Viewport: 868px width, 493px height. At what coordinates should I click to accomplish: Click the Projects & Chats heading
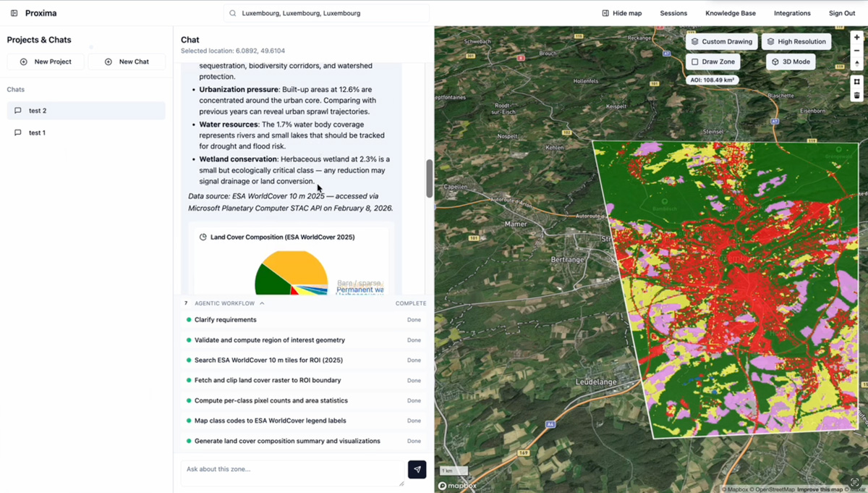tap(39, 40)
